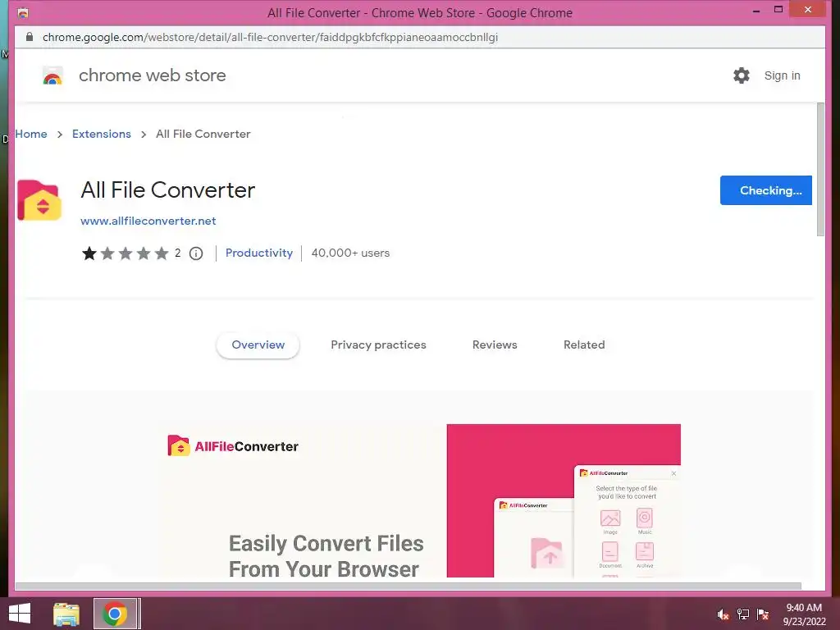Click the rating info circle icon
The width and height of the screenshot is (840, 630).
coord(196,253)
